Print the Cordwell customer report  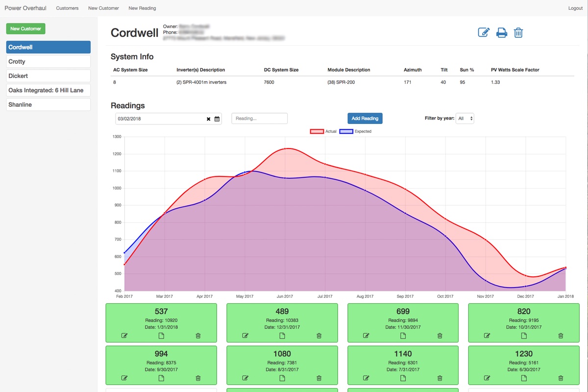[x=501, y=33]
